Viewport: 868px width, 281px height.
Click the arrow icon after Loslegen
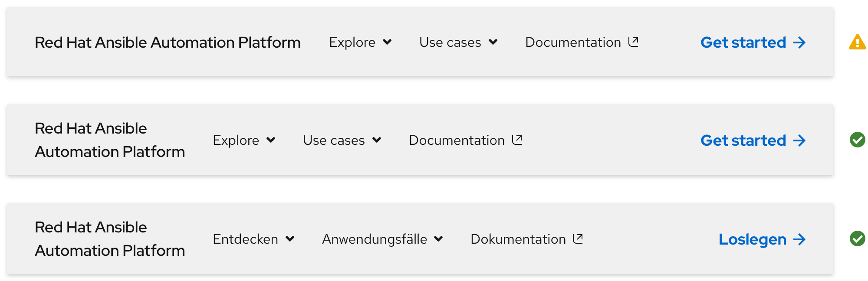tap(799, 239)
